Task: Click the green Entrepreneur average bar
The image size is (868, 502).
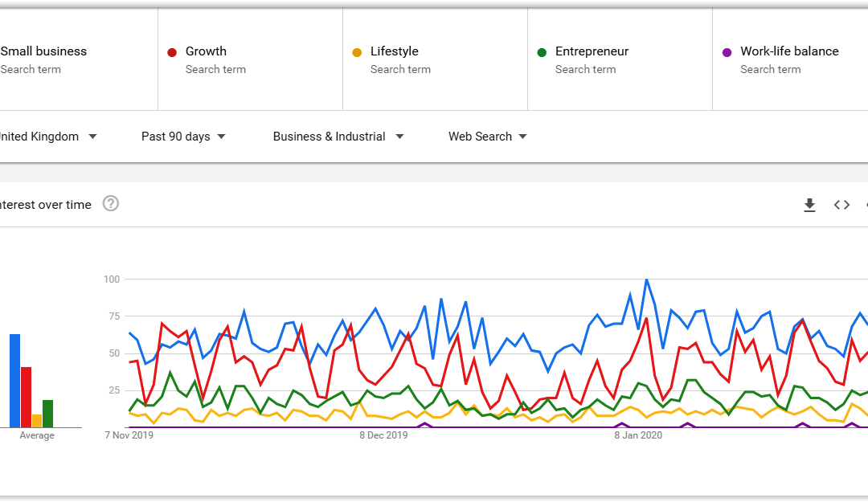Action: [47, 414]
